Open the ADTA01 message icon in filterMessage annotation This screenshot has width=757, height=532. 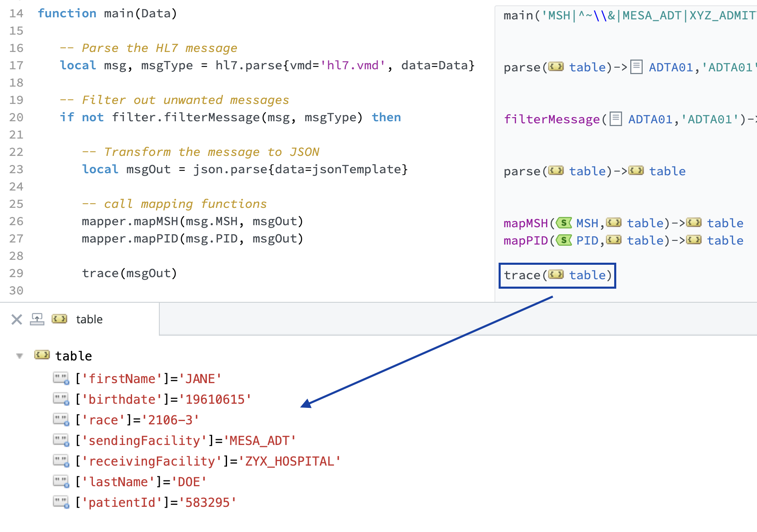coord(616,119)
